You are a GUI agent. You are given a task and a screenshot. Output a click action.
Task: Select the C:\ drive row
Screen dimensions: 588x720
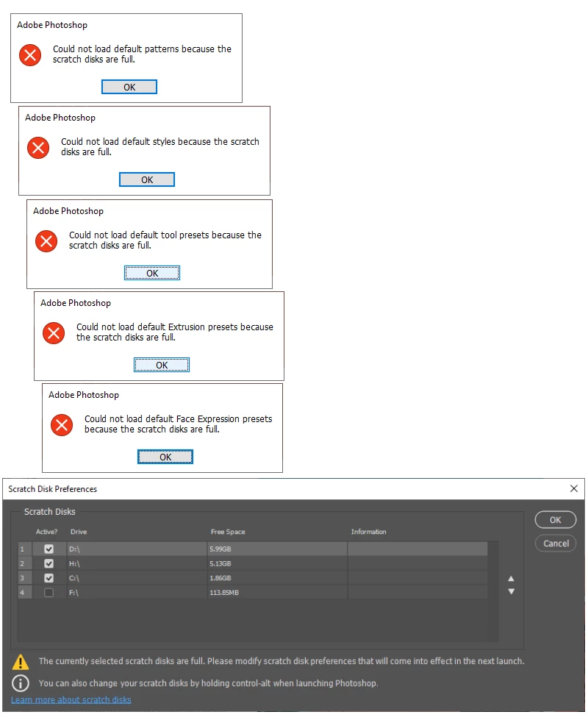(252, 578)
